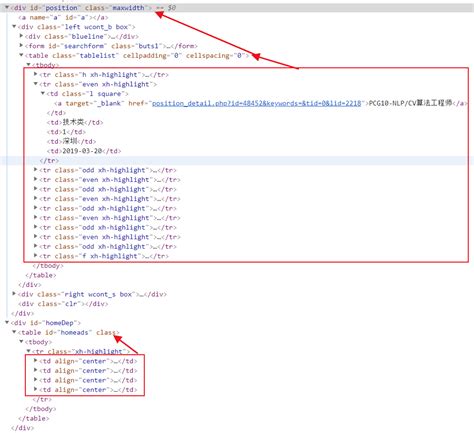Screen dimensions: 474x433
Task: Click the "blueline" class attribute value
Action: tap(88, 36)
